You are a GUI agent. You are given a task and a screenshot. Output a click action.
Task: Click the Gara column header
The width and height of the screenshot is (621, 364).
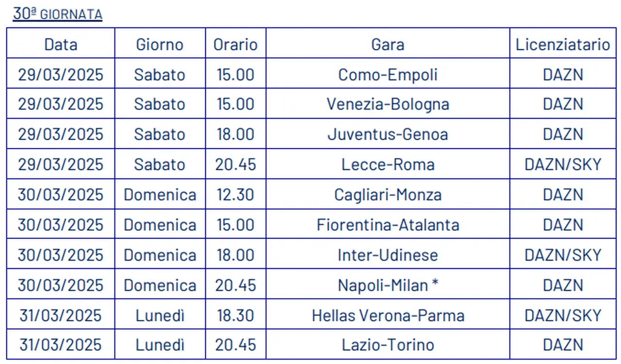388,45
